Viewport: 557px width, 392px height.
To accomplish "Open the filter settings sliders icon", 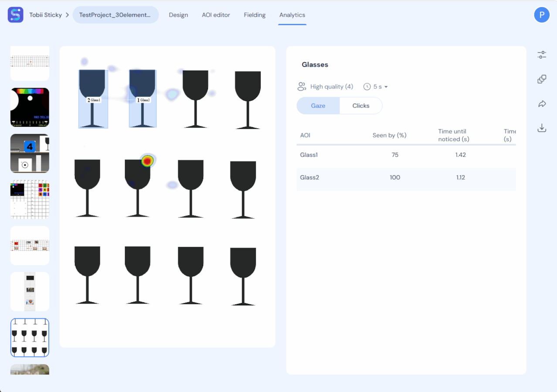I will (542, 55).
